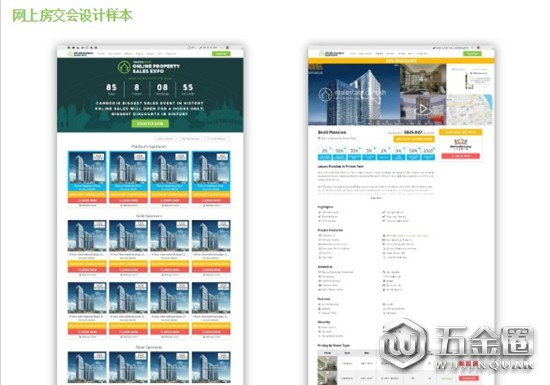Open the first filter dropdown above Platinum Sponsors

click(x=166, y=139)
